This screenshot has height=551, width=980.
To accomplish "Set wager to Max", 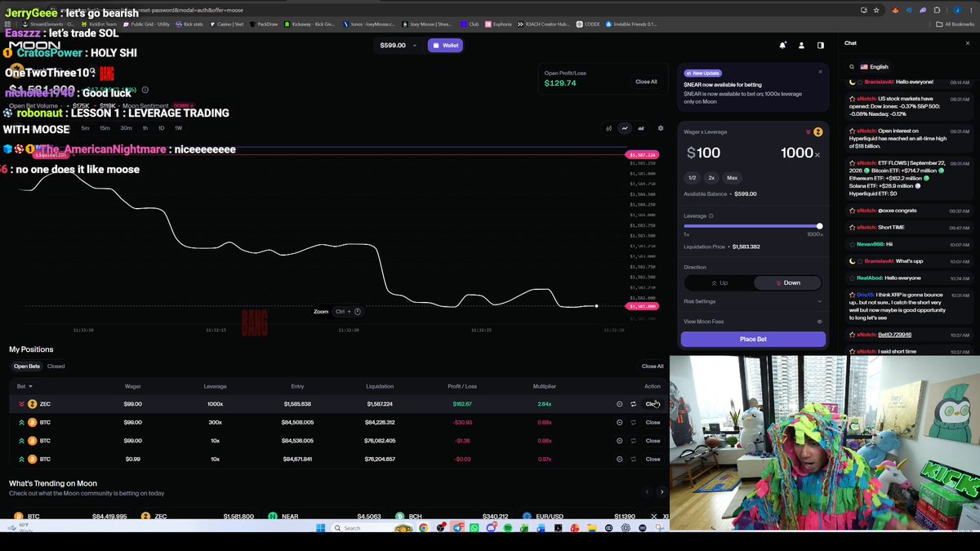I will point(732,177).
